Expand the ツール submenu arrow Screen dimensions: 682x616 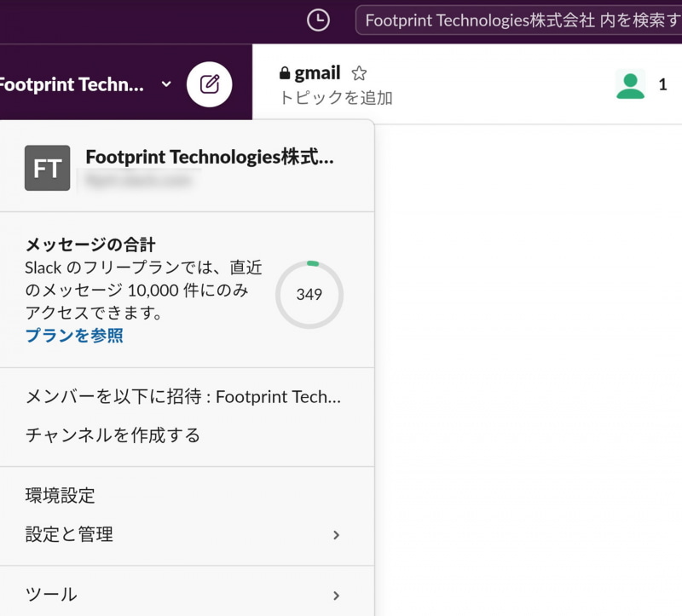tap(336, 596)
